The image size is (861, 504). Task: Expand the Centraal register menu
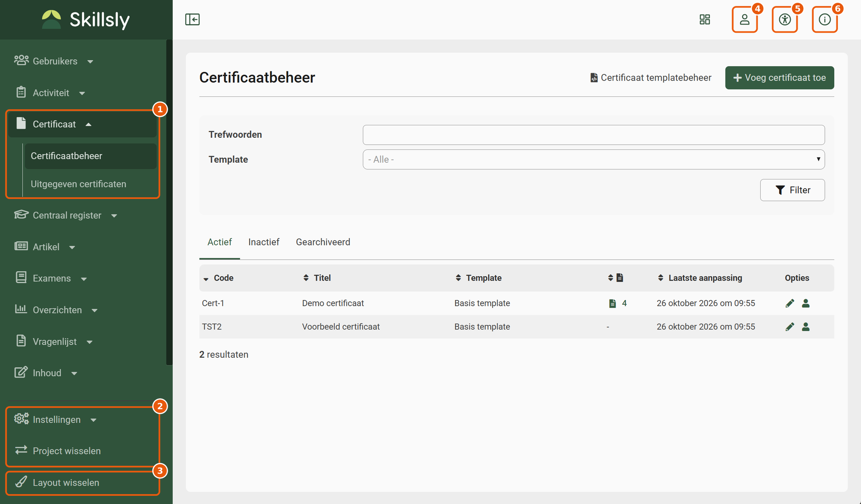(65, 215)
